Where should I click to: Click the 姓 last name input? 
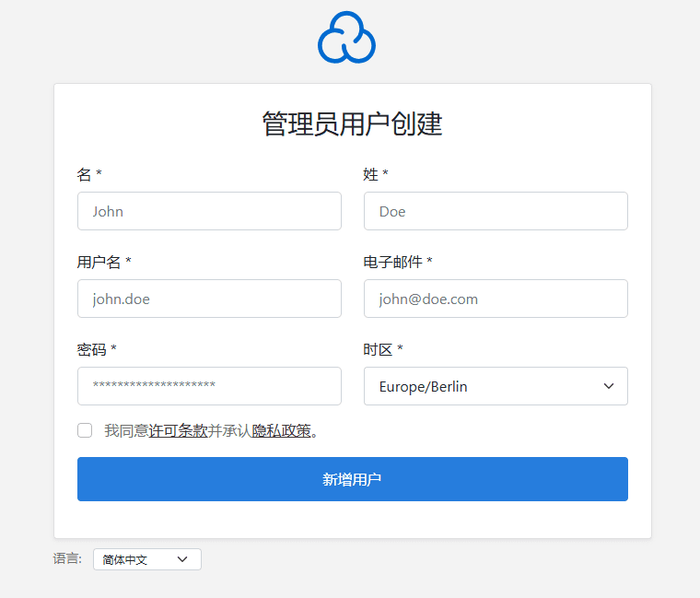[496, 211]
